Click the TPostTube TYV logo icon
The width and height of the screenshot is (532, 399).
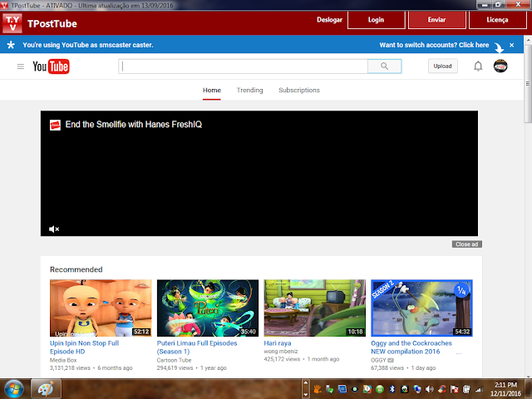pos(12,23)
